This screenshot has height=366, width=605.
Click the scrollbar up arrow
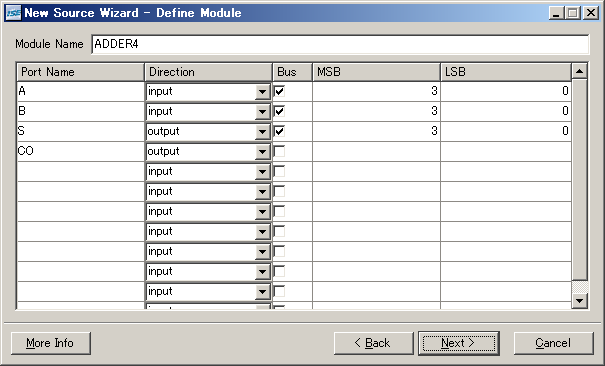(580, 71)
